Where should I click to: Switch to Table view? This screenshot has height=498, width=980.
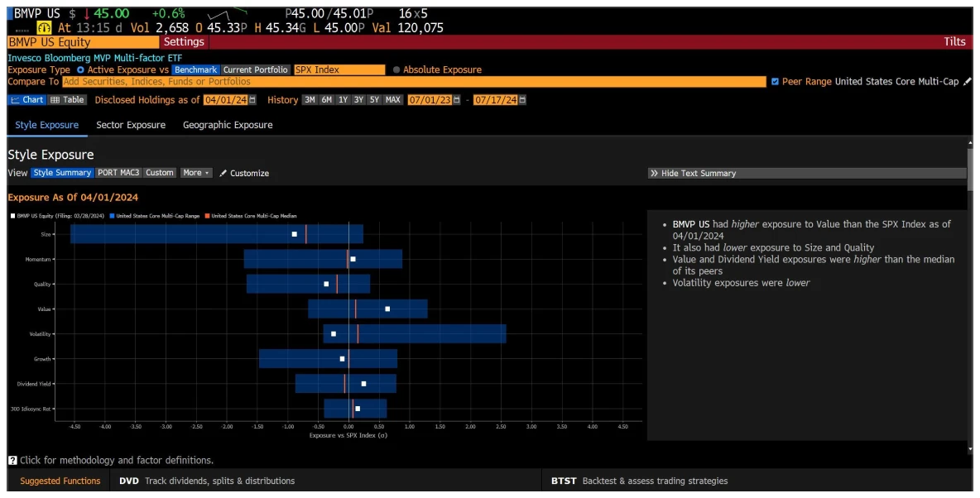[x=67, y=100]
